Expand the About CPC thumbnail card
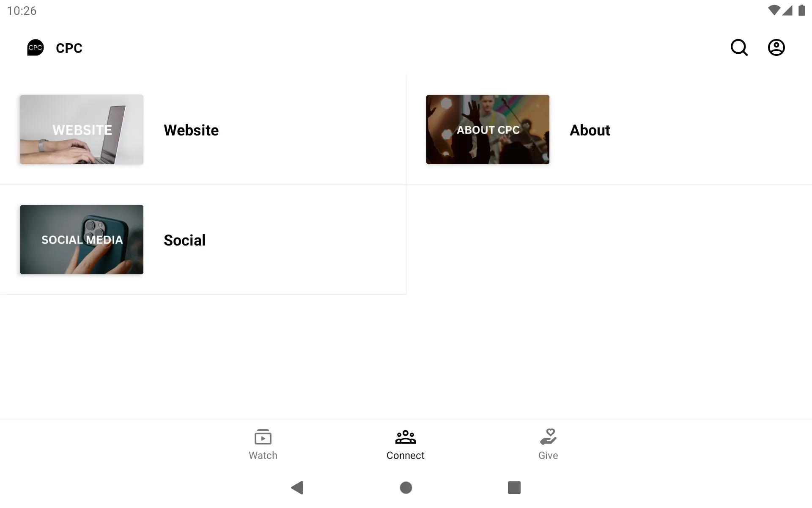Screen dimensions: 812x508 488,130
